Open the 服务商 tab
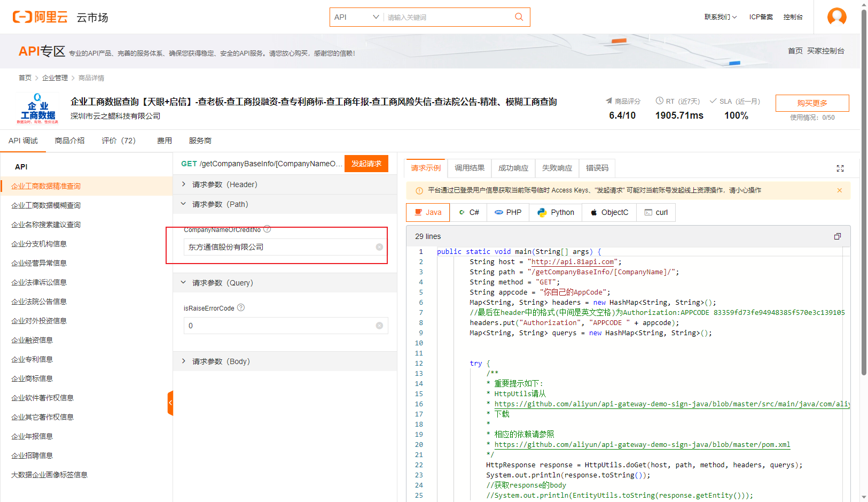Viewport: 868px width, 502px height. pyautogui.click(x=200, y=141)
